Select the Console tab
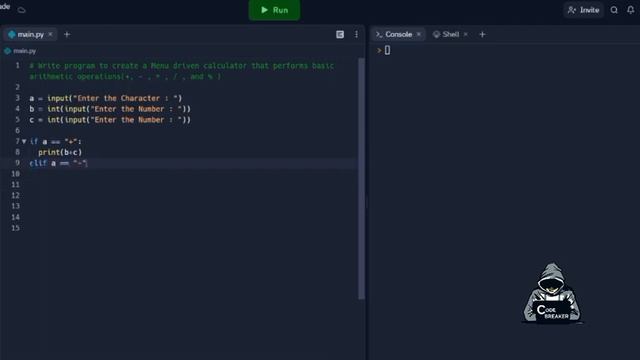Image resolution: width=640 pixels, height=360 pixels. pyautogui.click(x=398, y=35)
